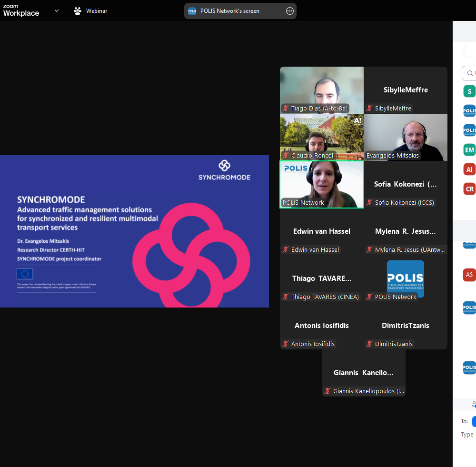Select the DimitrisTzanis tile
This screenshot has height=467, width=476.
coord(406,326)
